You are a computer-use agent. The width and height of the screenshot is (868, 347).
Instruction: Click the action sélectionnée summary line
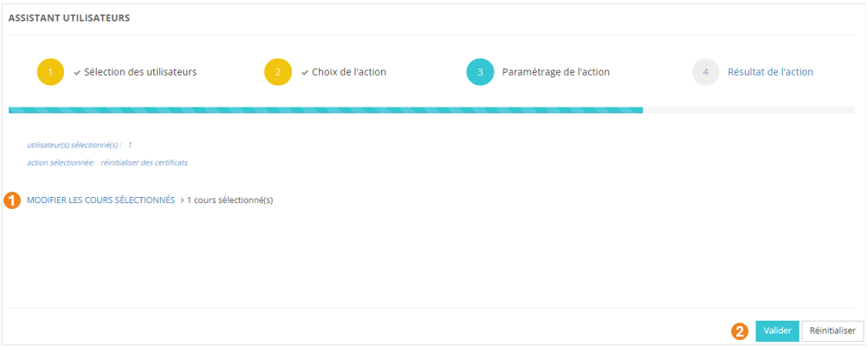(x=107, y=162)
